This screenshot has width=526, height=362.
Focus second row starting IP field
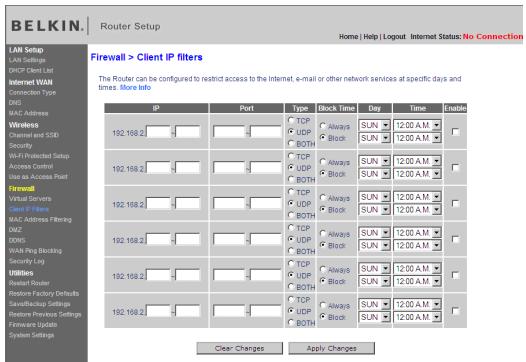[x=158, y=167]
